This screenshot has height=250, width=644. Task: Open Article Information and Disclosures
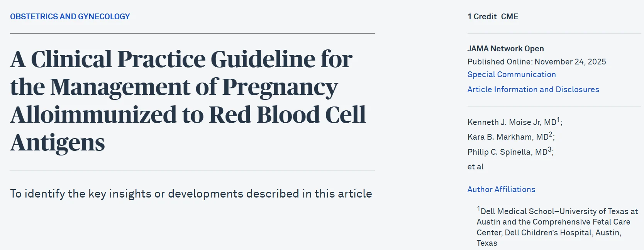[533, 90]
